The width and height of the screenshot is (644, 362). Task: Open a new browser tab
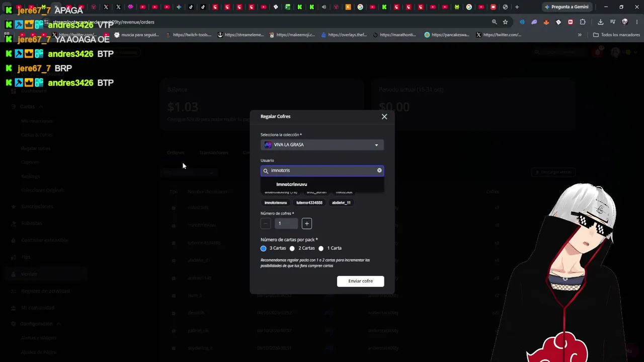tap(517, 7)
